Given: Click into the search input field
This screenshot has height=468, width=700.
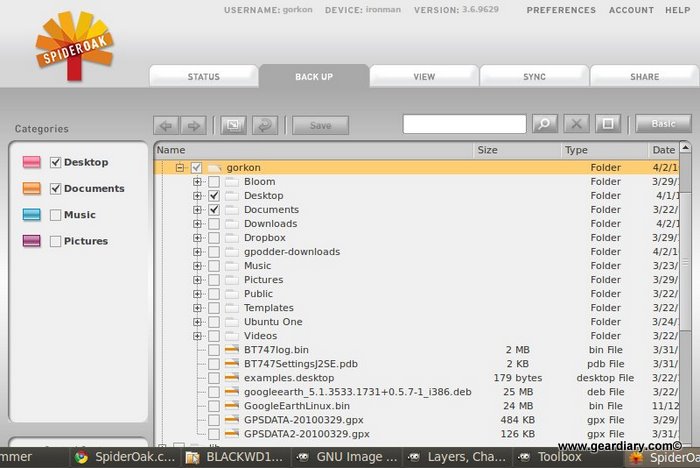Looking at the screenshot, I should coord(464,124).
